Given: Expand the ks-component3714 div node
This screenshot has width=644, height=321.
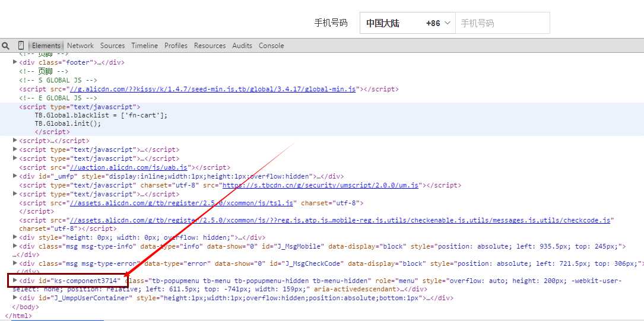Looking at the screenshot, I should [15, 281].
